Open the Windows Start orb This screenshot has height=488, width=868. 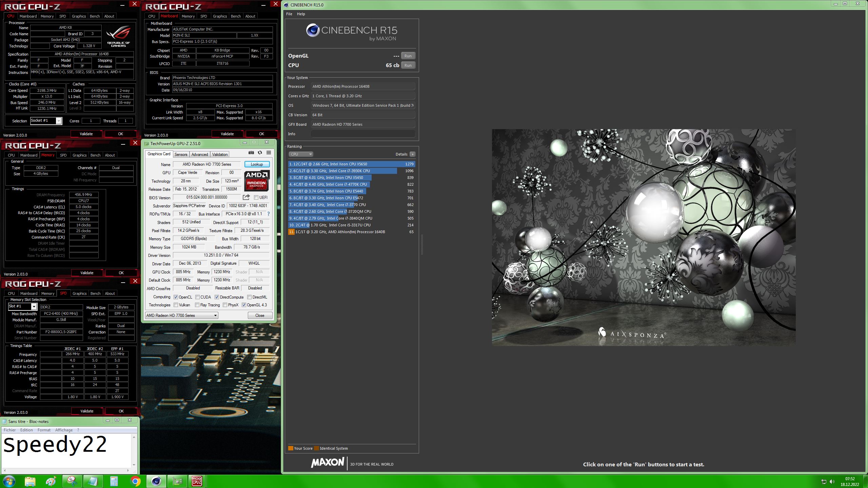9,481
